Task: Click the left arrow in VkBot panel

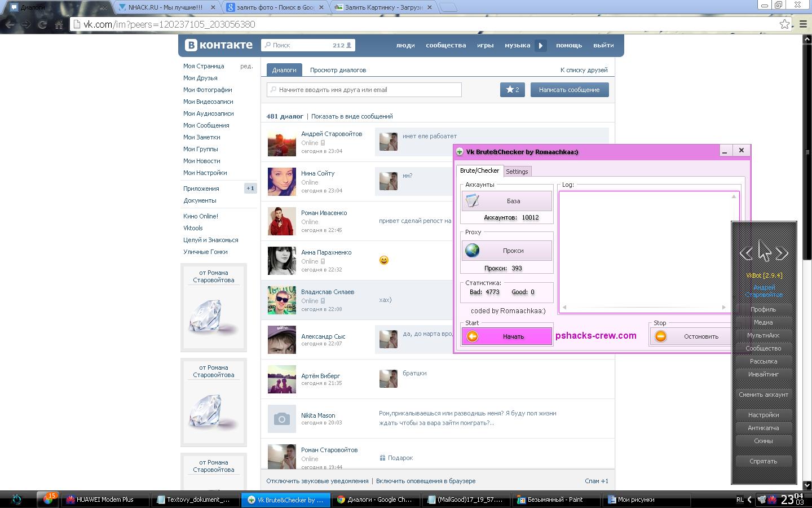Action: [x=745, y=254]
